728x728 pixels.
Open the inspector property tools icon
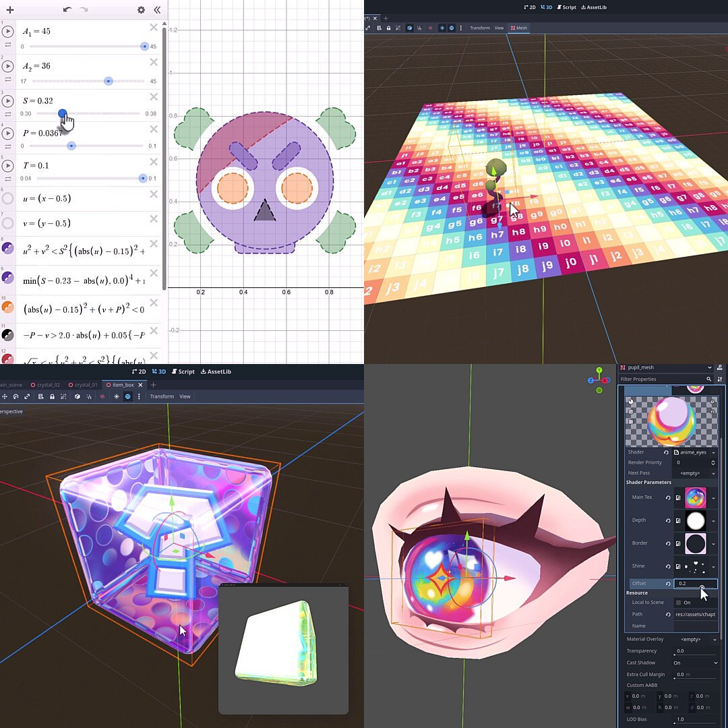720,380
